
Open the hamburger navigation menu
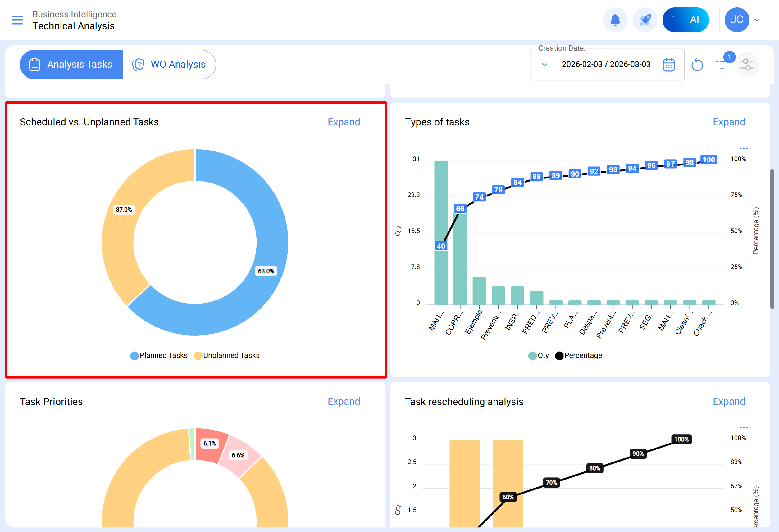click(17, 20)
